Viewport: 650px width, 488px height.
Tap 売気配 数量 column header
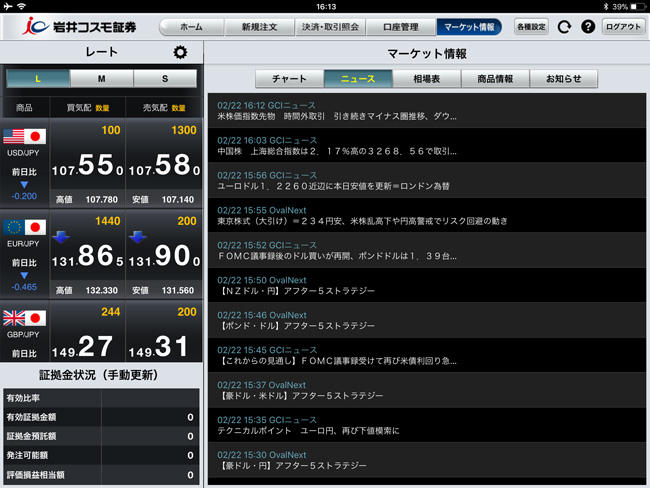coord(164,108)
